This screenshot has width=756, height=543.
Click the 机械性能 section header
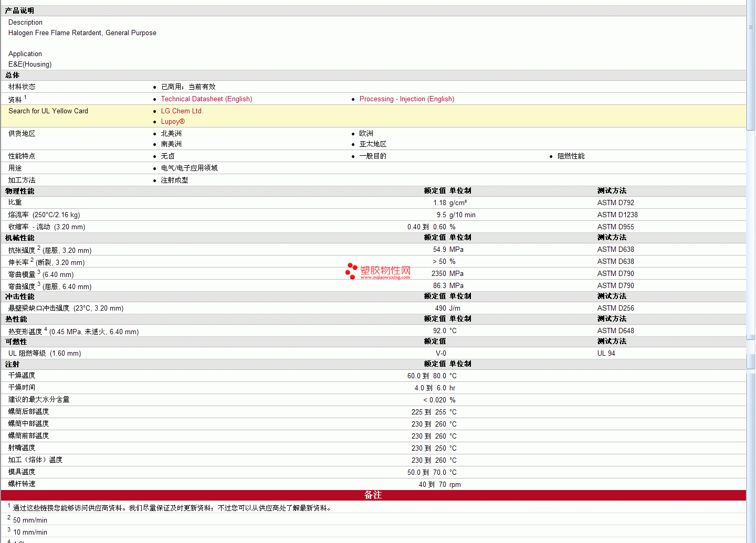[x=19, y=238]
